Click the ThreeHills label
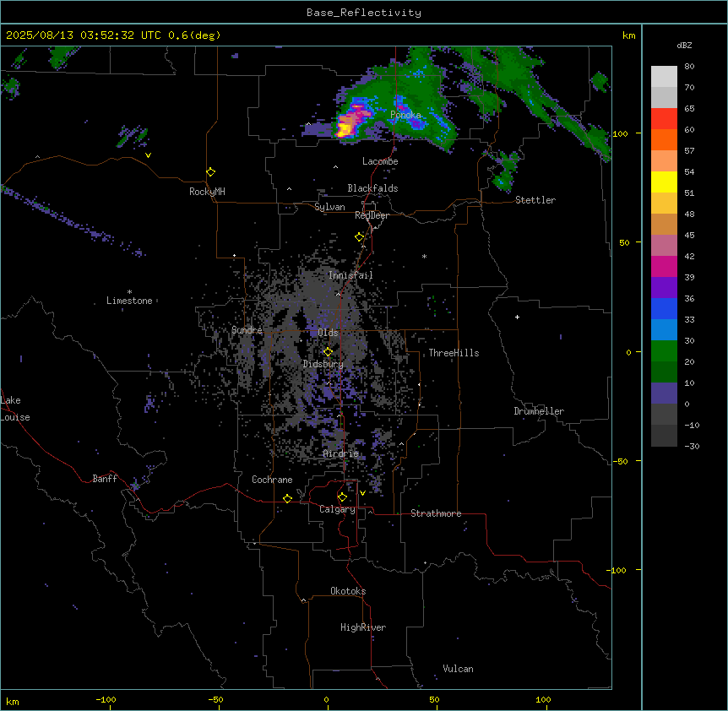The height and width of the screenshot is (711, 728). tap(454, 353)
